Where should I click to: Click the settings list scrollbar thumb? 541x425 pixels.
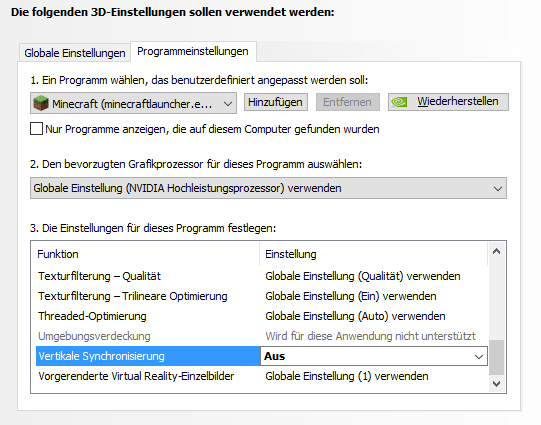496,357
